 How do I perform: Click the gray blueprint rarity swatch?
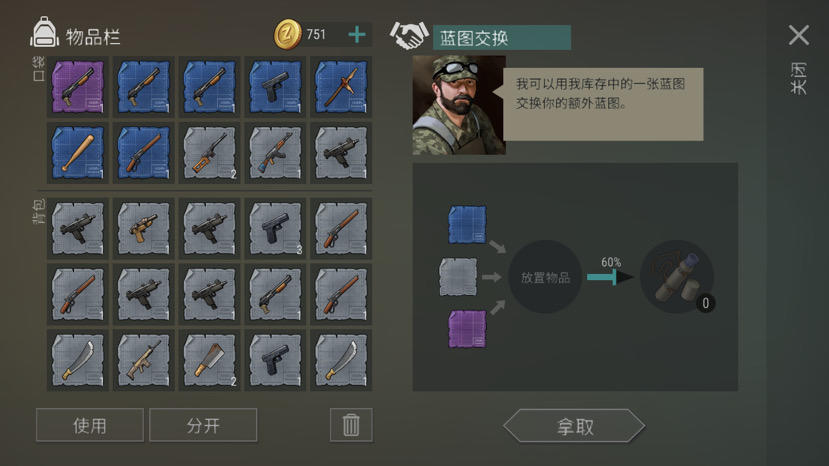[458, 277]
